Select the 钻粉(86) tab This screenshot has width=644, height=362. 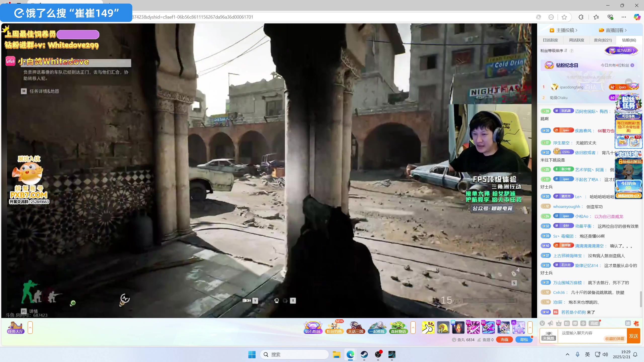click(629, 40)
